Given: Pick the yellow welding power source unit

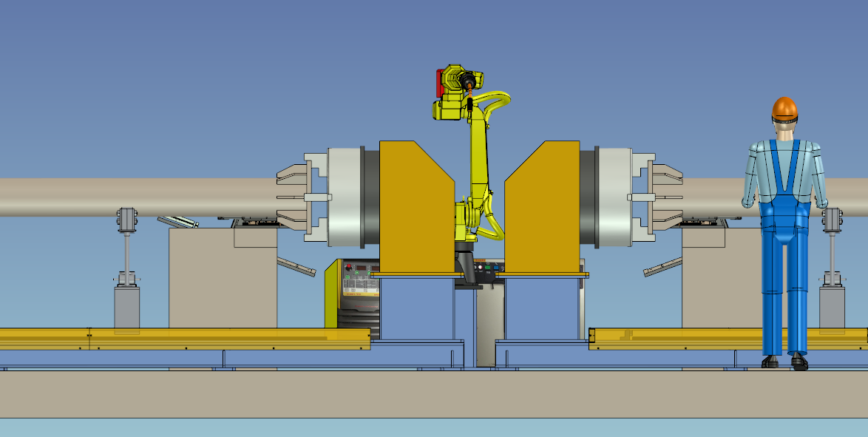Looking at the screenshot, I should [352, 299].
